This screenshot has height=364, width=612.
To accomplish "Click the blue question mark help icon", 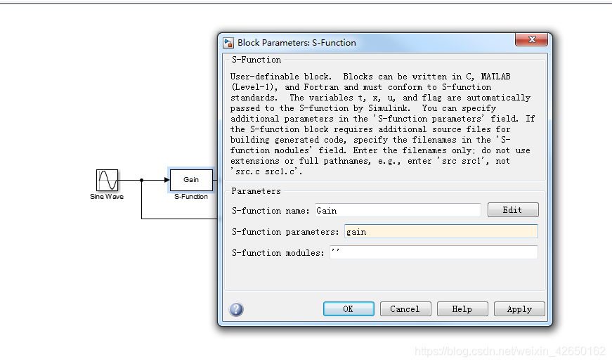I will tap(236, 309).
